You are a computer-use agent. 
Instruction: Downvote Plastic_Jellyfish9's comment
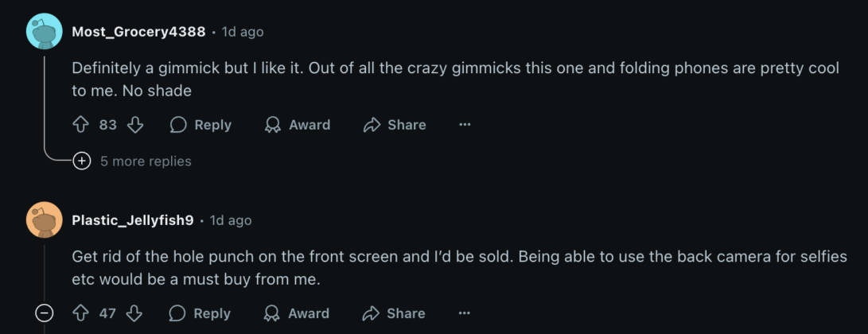pos(135,313)
